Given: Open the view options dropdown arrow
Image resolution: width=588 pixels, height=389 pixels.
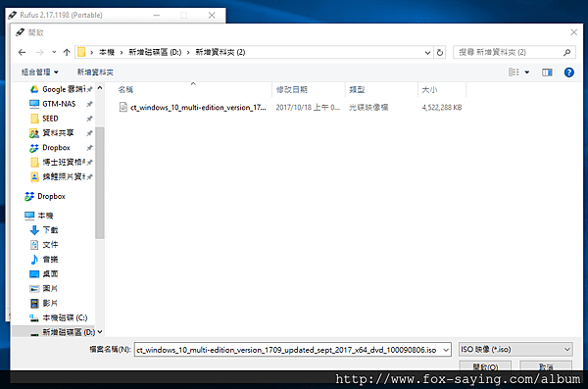Looking at the screenshot, I should click(527, 73).
